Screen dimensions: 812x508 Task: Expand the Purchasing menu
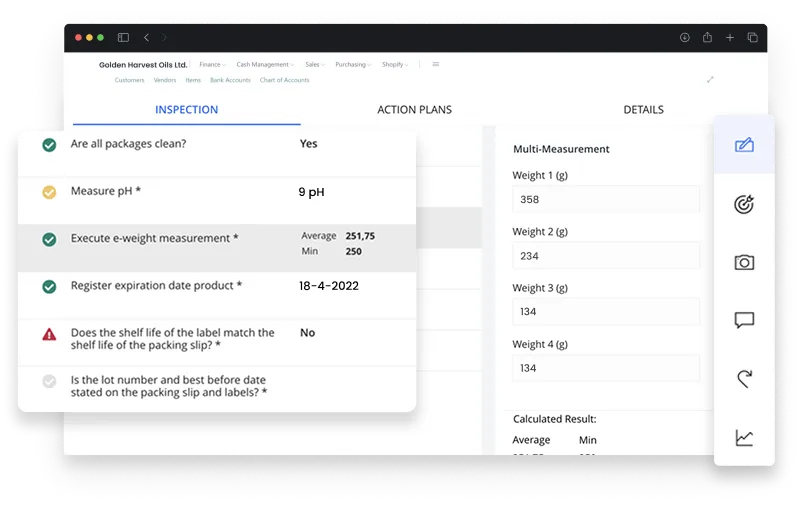pos(353,64)
